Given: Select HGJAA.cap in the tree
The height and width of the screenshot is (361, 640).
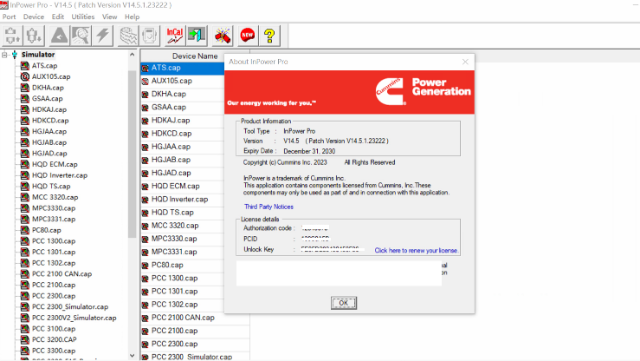Looking at the screenshot, I should click(x=49, y=131).
